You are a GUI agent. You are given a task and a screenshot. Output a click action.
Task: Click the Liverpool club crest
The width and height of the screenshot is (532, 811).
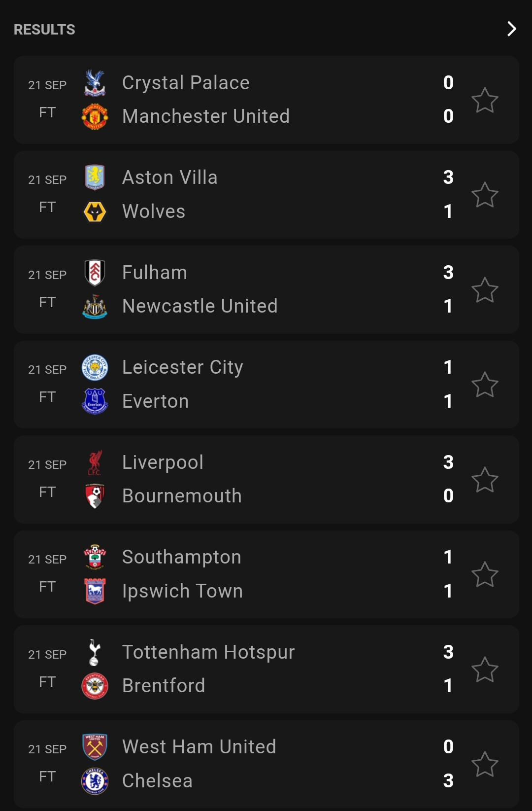coord(95,462)
